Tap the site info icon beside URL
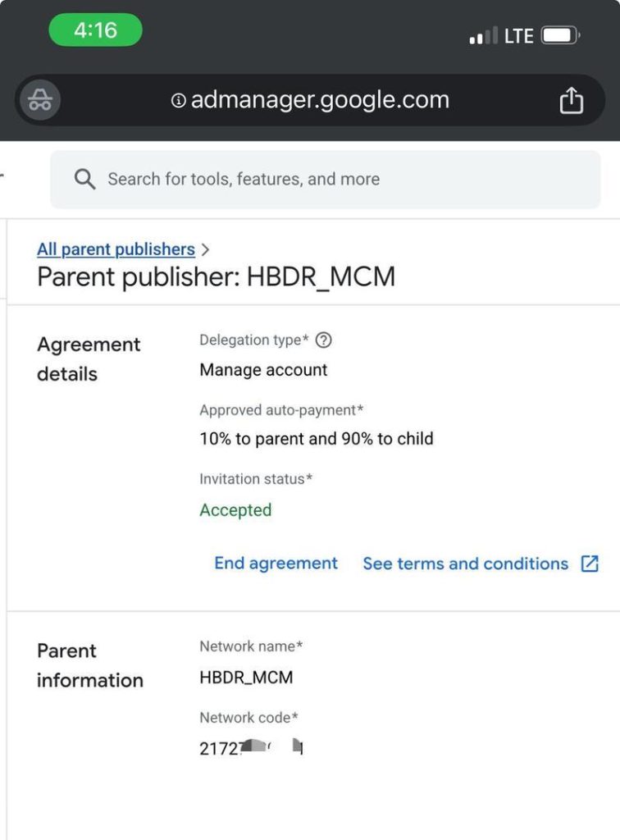This screenshot has height=840, width=620. point(178,100)
